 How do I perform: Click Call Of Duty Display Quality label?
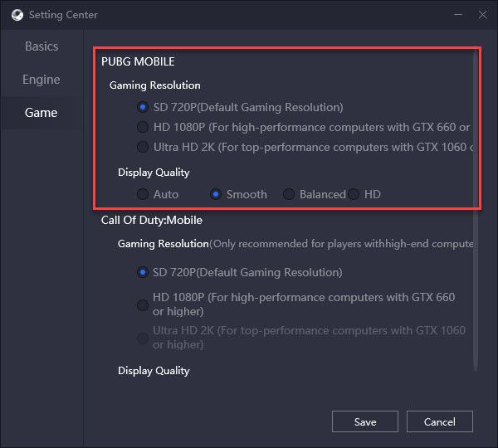coord(154,371)
